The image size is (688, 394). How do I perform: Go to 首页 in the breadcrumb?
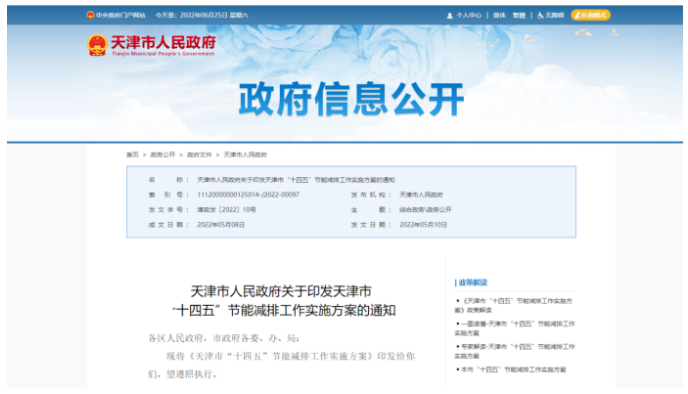[x=133, y=154]
